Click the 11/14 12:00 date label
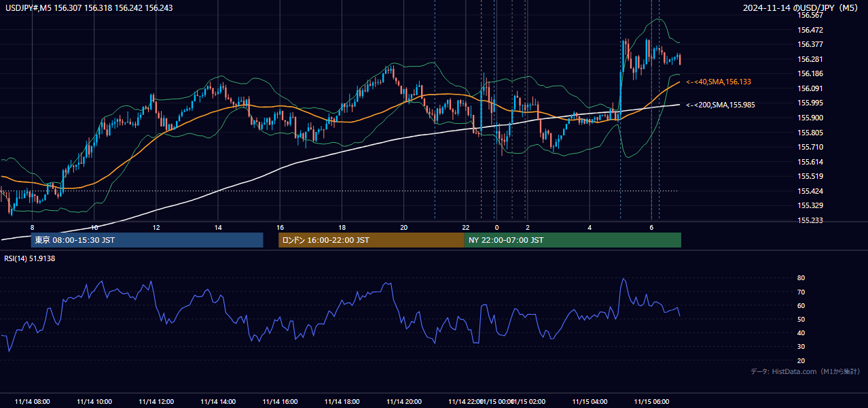Image resolution: width=868 pixels, height=408 pixels. [156, 401]
